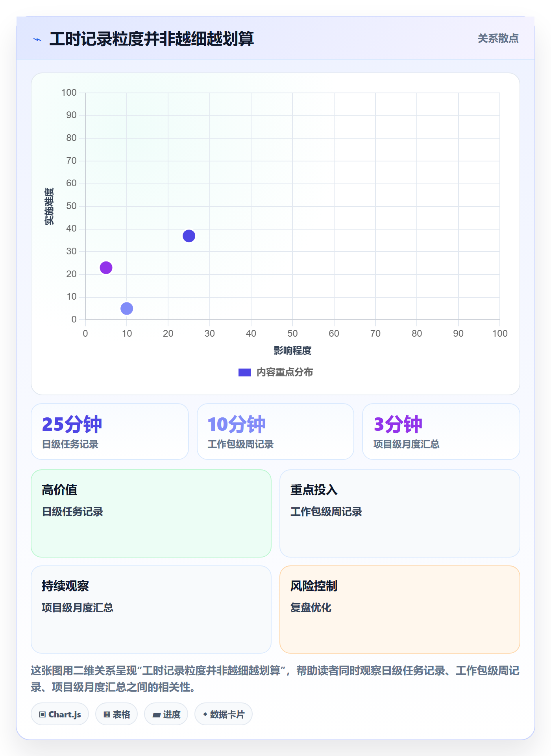This screenshot has height=756, width=551.
Task: Select the 重点投入 quadrant card
Action: [x=400, y=513]
